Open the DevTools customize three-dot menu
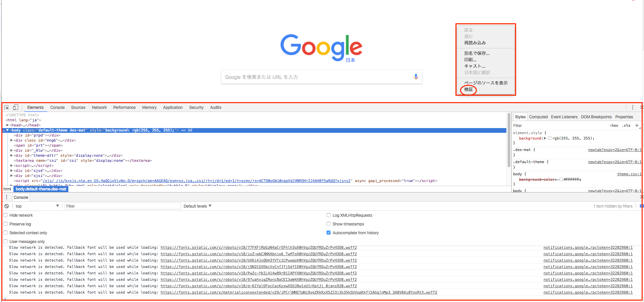 633,108
